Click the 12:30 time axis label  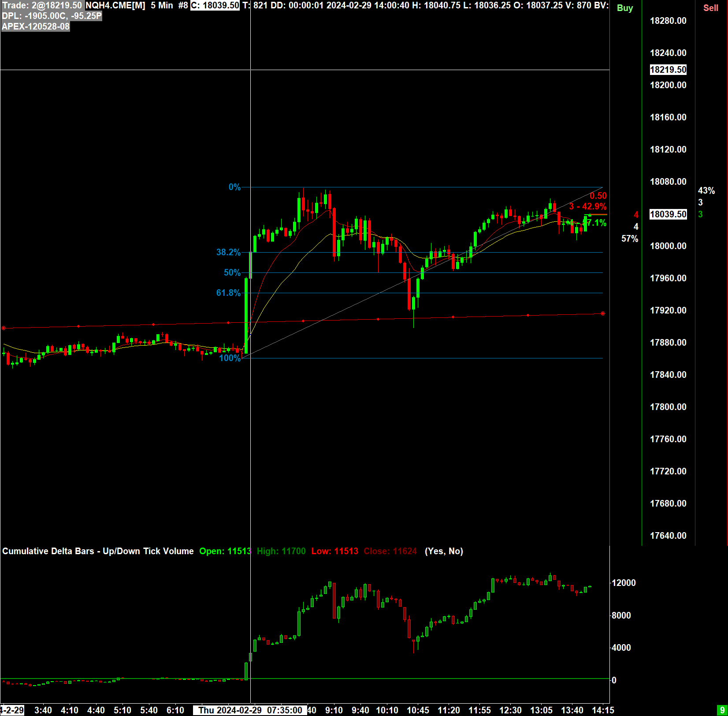[510, 710]
